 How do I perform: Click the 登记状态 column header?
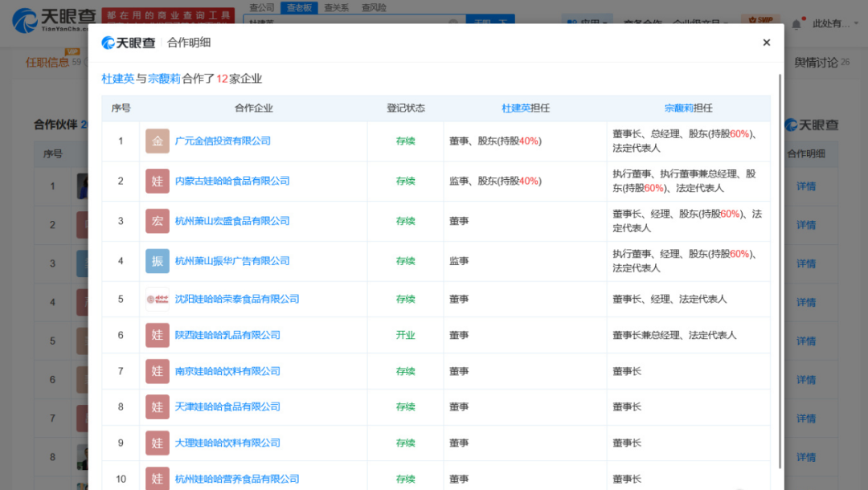coord(405,108)
